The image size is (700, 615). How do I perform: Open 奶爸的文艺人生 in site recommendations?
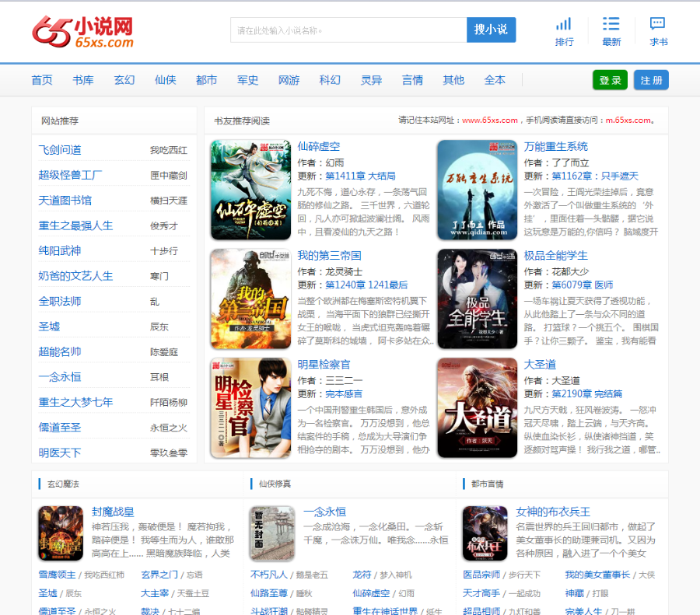tap(75, 276)
